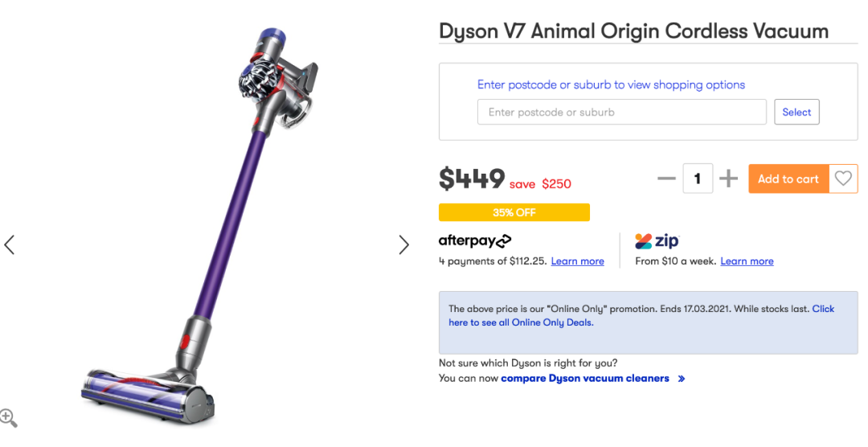Increase quantity with the plus icon
This screenshot has height=447, width=868.
728,178
